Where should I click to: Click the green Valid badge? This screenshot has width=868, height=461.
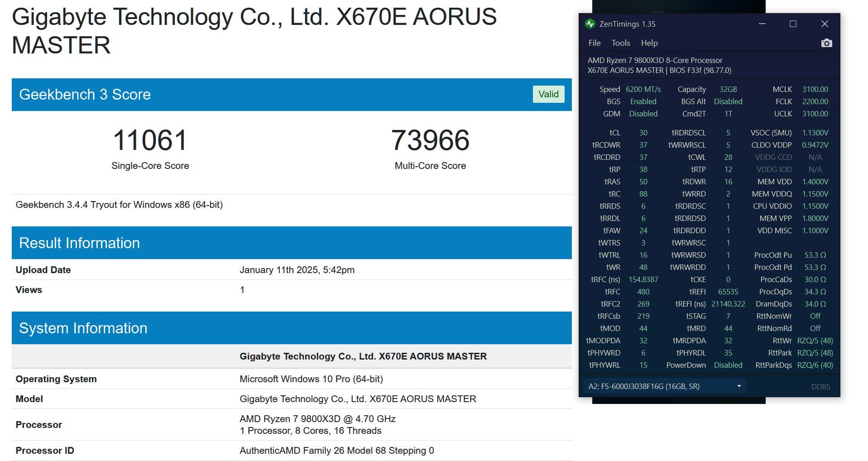(548, 94)
